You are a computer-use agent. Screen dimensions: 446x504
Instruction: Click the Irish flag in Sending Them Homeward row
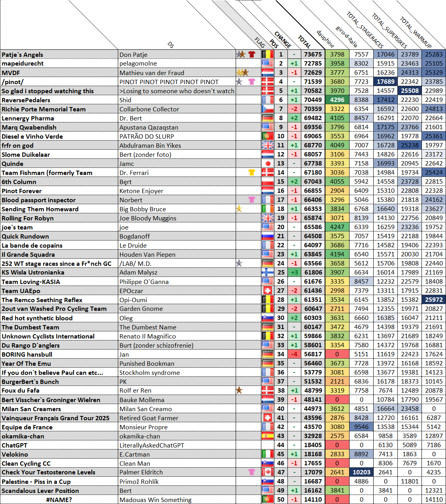point(268,209)
